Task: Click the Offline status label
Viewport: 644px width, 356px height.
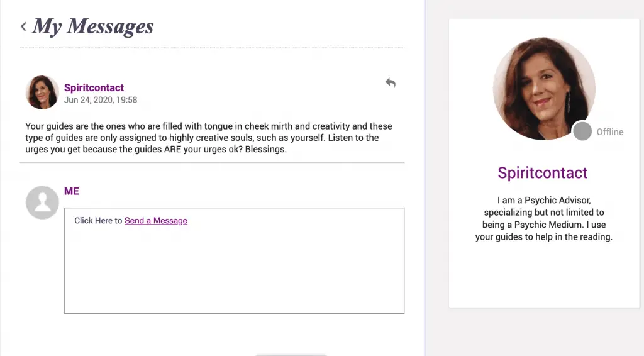Action: (610, 132)
